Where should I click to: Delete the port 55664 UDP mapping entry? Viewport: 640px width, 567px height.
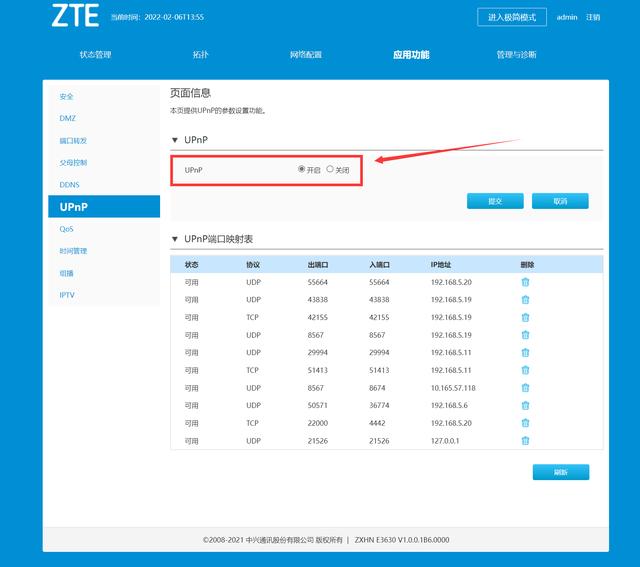click(x=525, y=282)
